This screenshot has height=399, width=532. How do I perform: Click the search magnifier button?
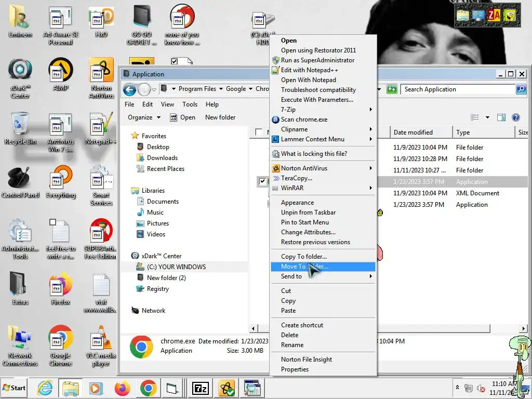point(521,89)
